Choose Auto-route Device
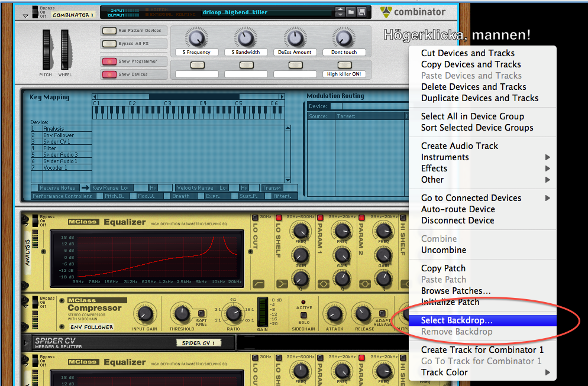Viewport: 588px width, 386px height. pos(483,209)
